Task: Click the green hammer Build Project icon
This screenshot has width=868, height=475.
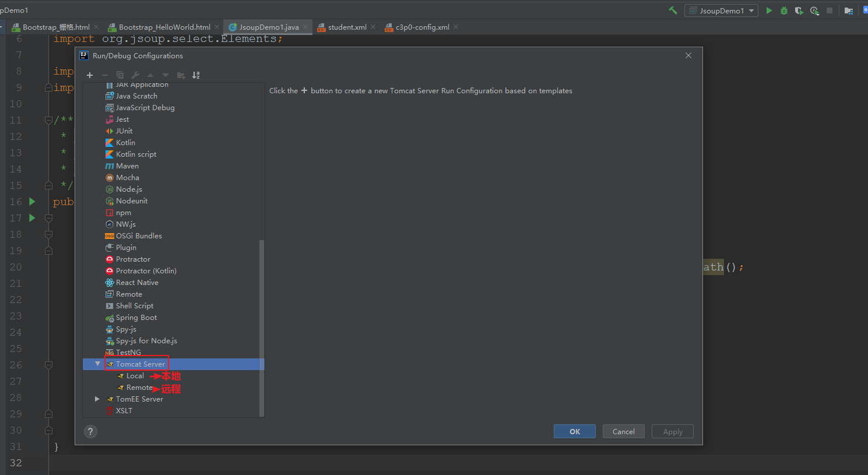Action: point(673,10)
